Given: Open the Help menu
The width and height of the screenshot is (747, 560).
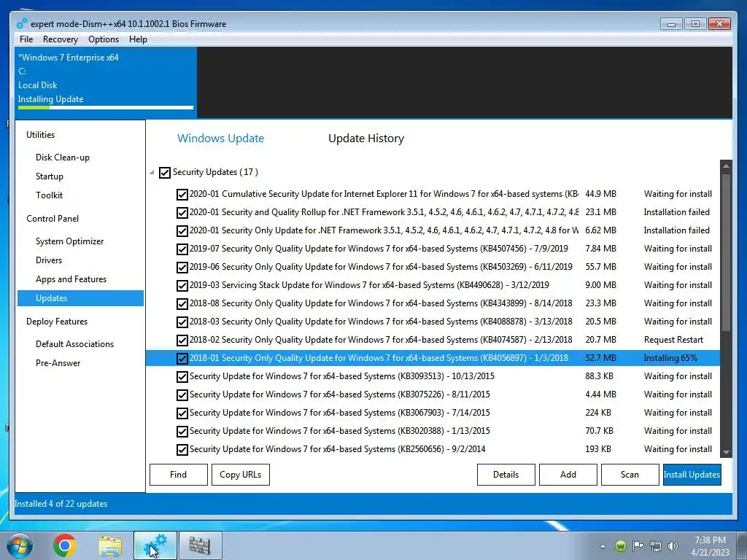Looking at the screenshot, I should point(138,39).
